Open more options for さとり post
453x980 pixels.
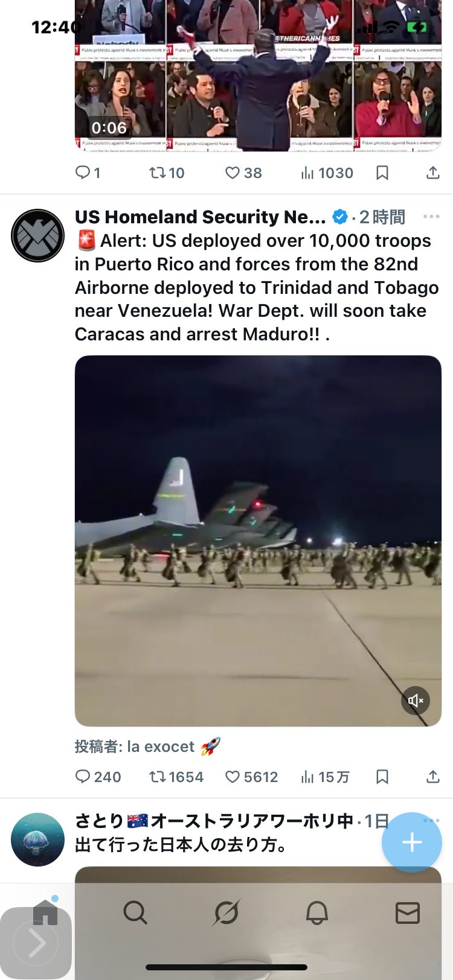[431, 821]
